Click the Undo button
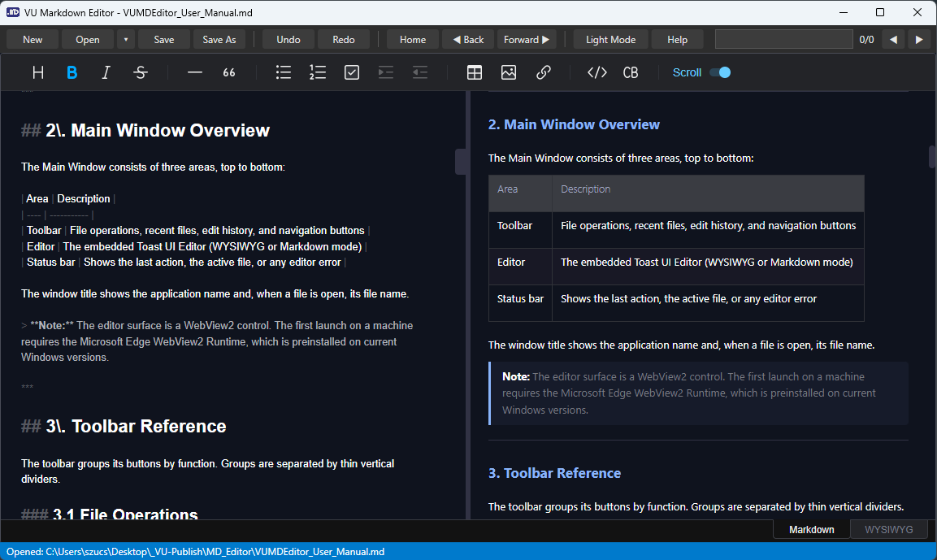Image resolution: width=937 pixels, height=560 pixels. pos(288,40)
